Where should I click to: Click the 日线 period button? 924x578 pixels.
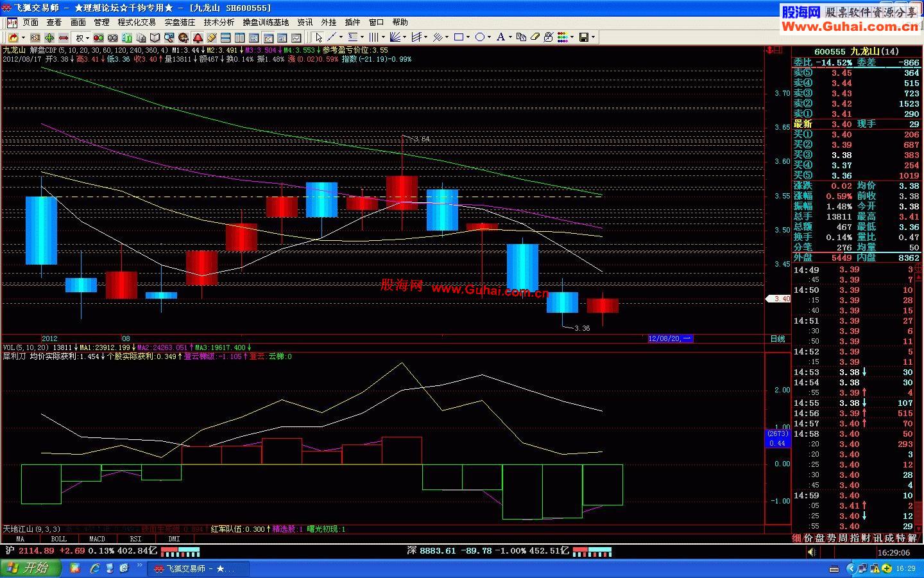777,338
